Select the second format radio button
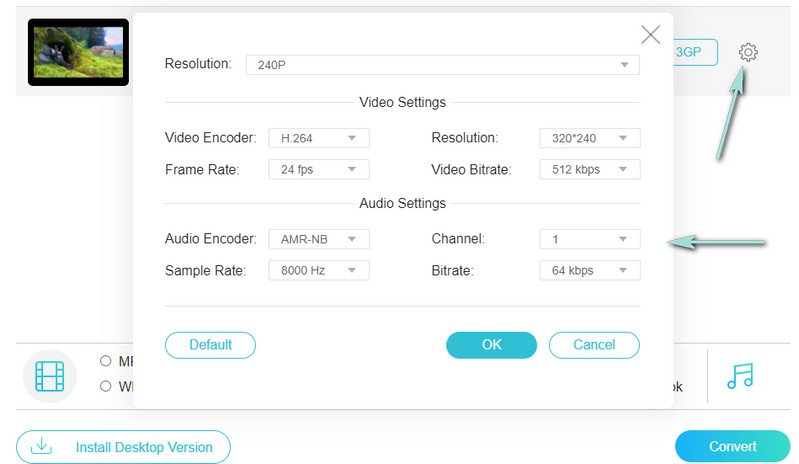 coord(105,386)
